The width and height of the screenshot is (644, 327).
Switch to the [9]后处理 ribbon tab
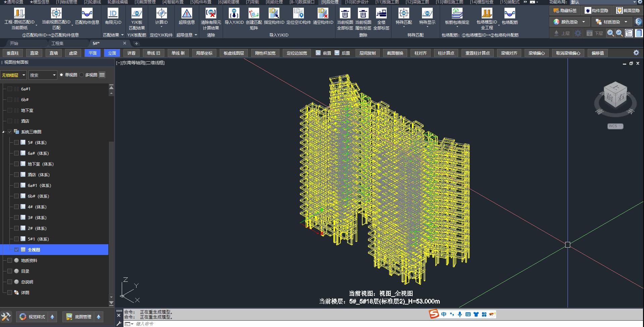(330, 2)
